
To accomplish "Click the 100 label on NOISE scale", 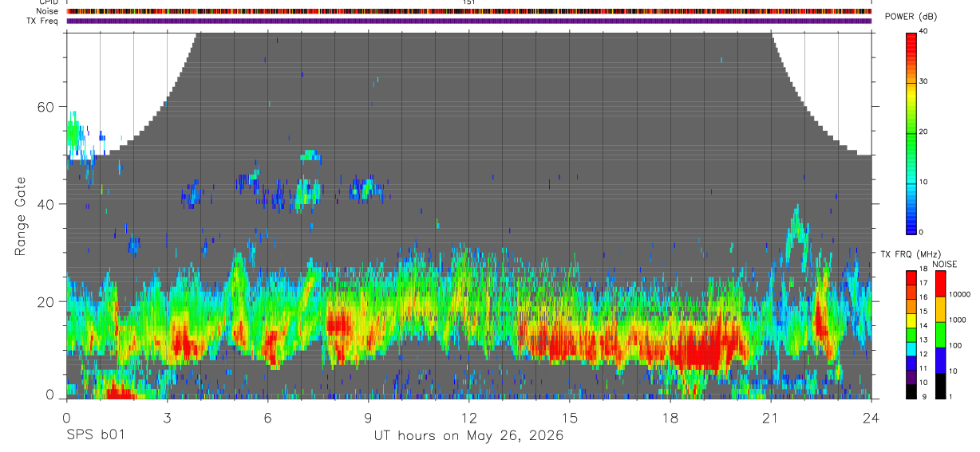I will (x=954, y=345).
